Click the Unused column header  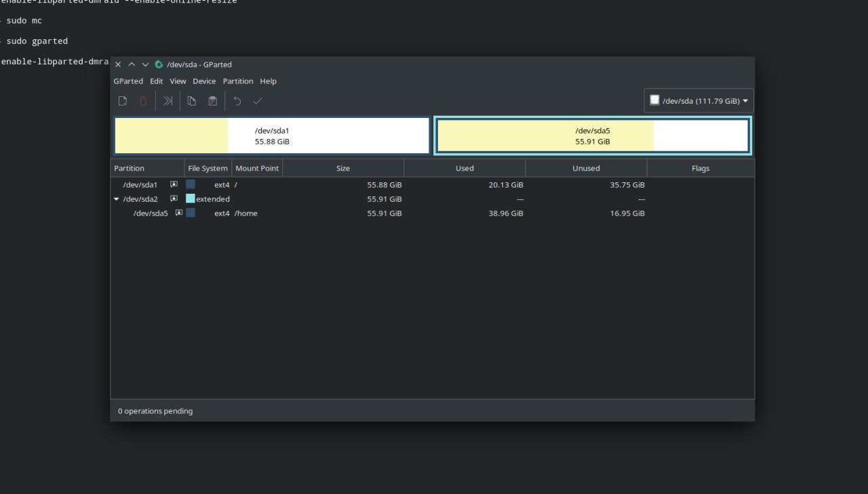pos(586,168)
